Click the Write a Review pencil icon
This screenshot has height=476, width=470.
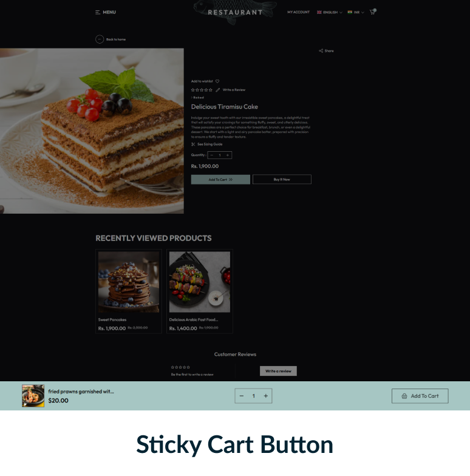click(217, 90)
